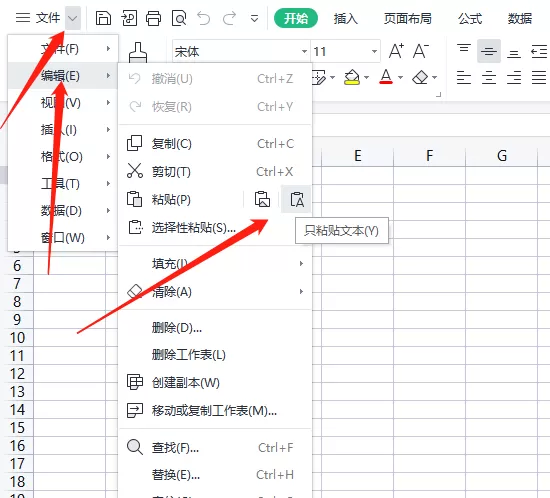Select column header G
550x498 pixels.
click(502, 156)
